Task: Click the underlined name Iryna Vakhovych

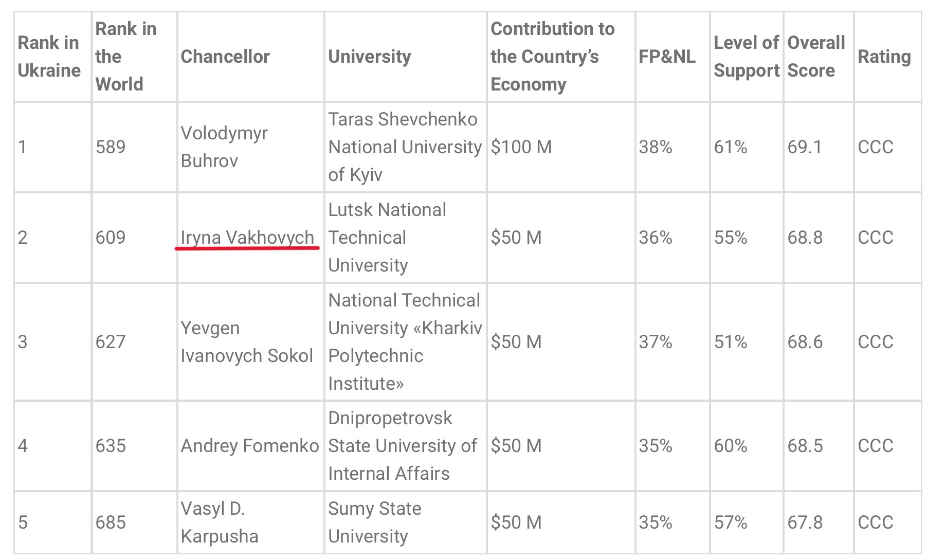Action: pos(247,238)
